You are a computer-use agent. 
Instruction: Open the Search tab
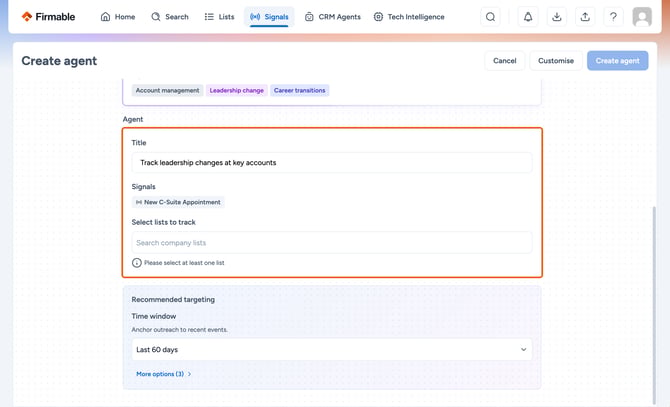click(170, 17)
